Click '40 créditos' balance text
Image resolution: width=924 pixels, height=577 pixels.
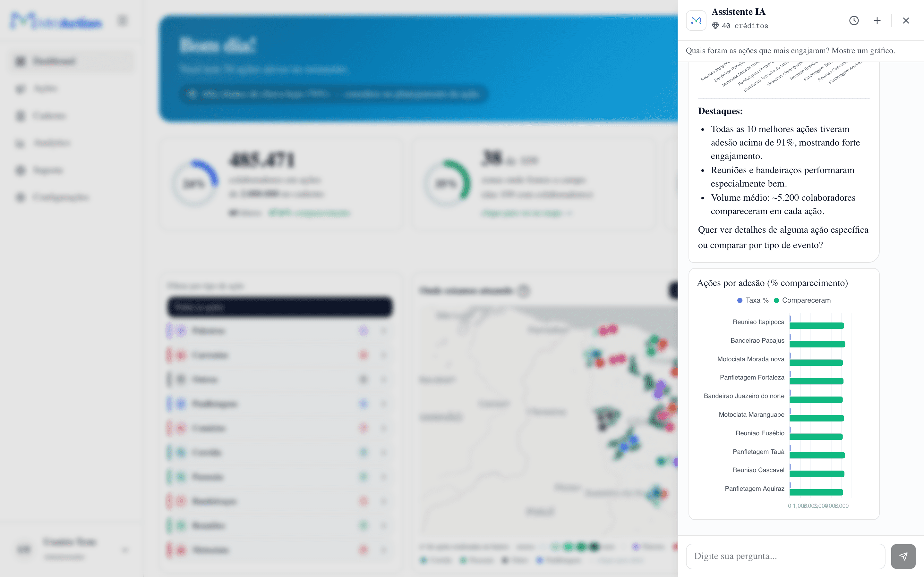745,26
